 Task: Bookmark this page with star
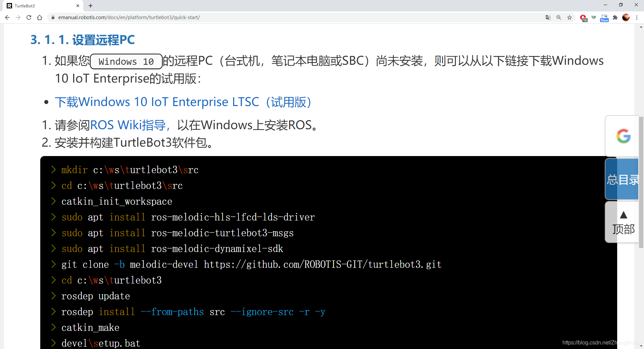pyautogui.click(x=570, y=17)
